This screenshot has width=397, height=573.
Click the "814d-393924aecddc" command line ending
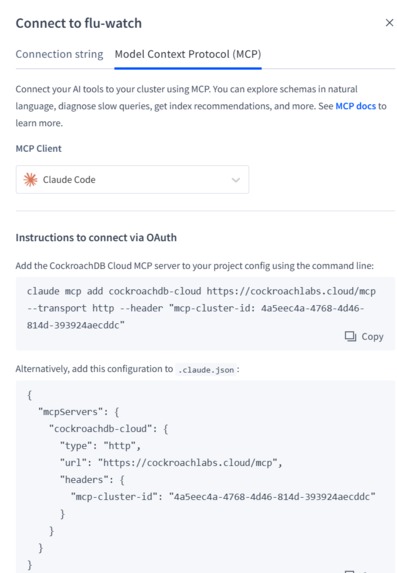pyautogui.click(x=76, y=325)
